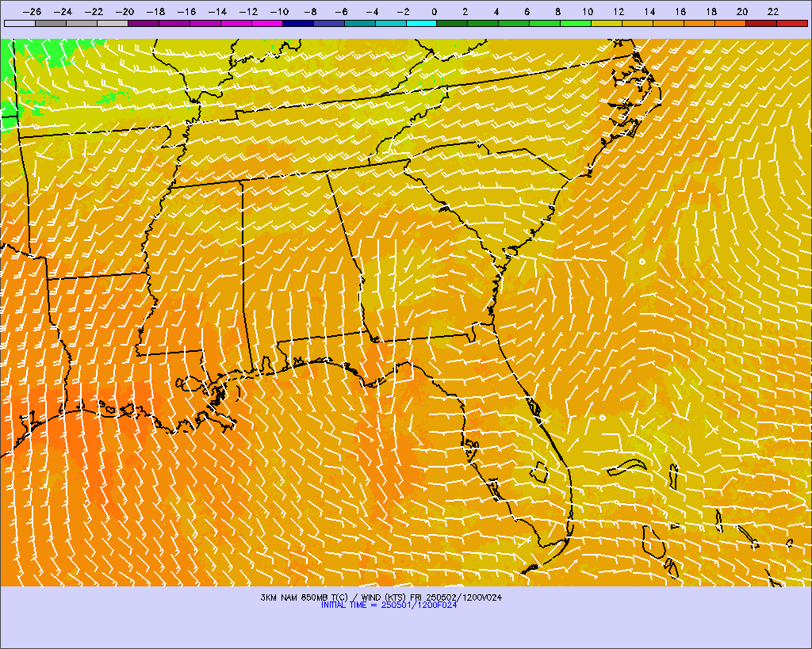Choose the dark green swatch between 0 and 2
The height and width of the screenshot is (649, 812).
[453, 23]
